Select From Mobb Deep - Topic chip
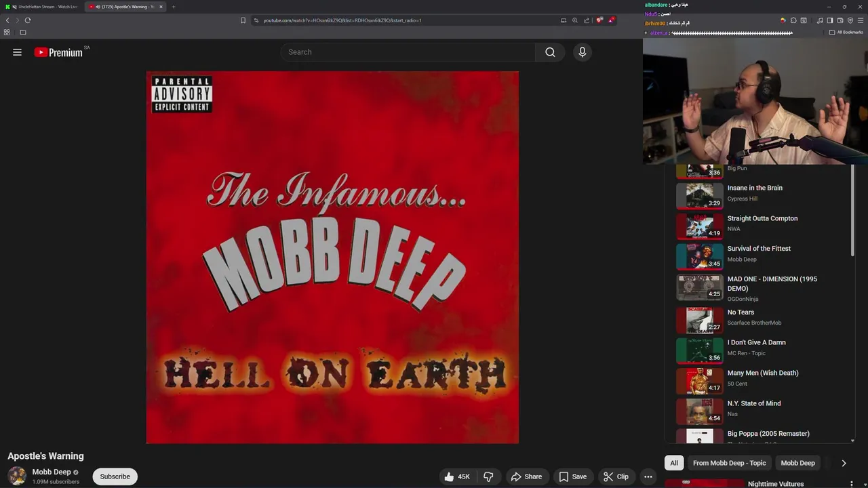The image size is (868, 488). pyautogui.click(x=729, y=463)
